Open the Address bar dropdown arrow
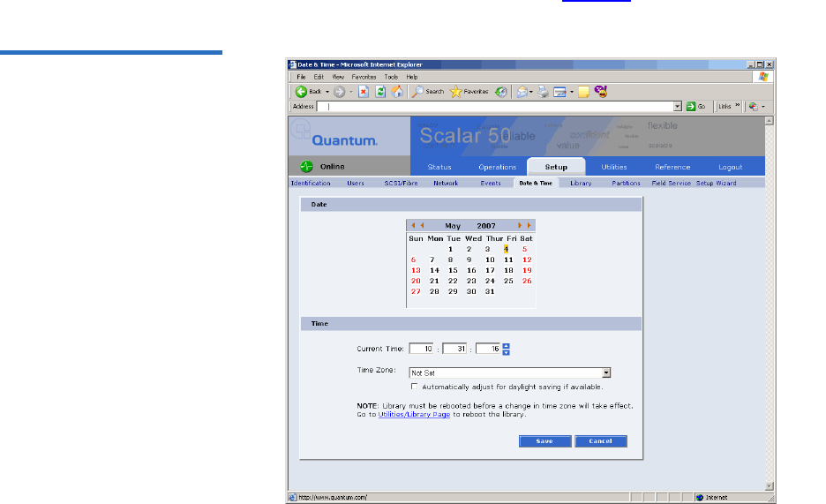This screenshot has height=504, width=826. tap(678, 107)
